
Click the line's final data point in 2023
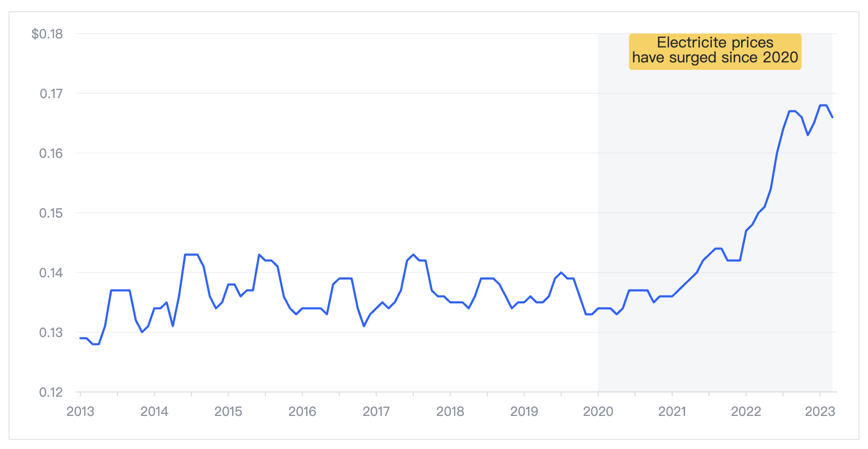832,117
